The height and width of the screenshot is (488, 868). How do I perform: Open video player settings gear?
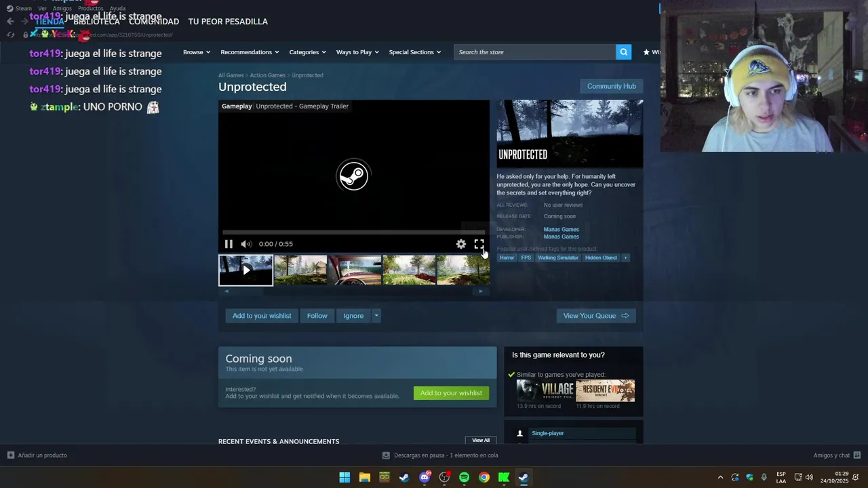pyautogui.click(x=461, y=244)
